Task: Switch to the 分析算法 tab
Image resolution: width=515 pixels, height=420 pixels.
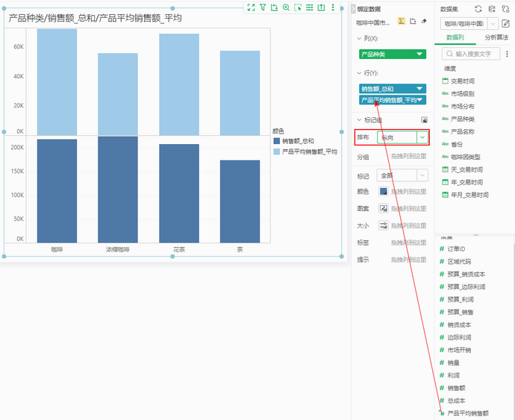Action: click(x=495, y=37)
